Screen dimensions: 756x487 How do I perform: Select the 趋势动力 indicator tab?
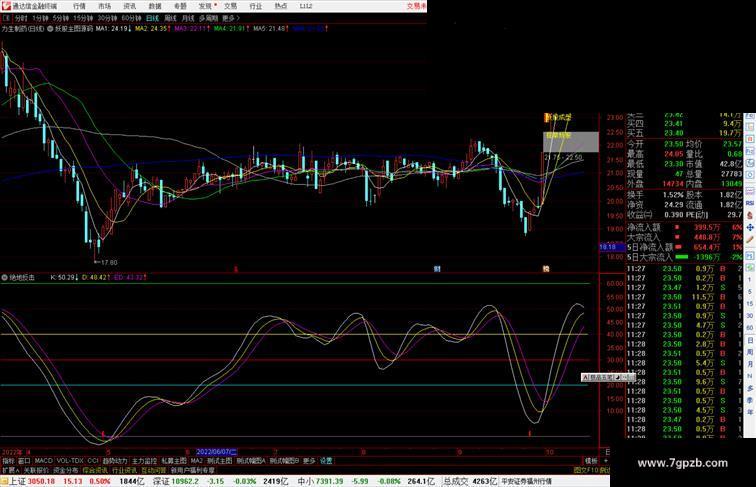[115, 461]
